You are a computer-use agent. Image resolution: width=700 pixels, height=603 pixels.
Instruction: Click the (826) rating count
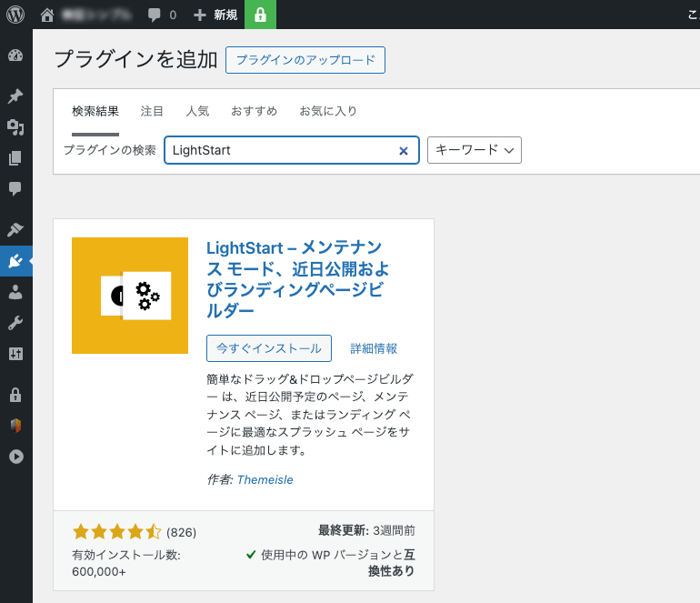(181, 532)
